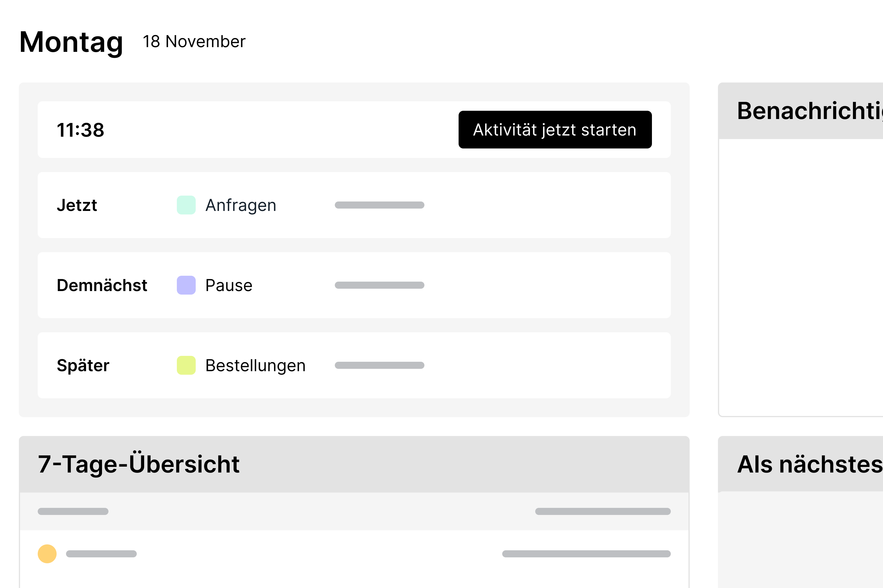Click the yellow-green Bestellungen color square

186,365
